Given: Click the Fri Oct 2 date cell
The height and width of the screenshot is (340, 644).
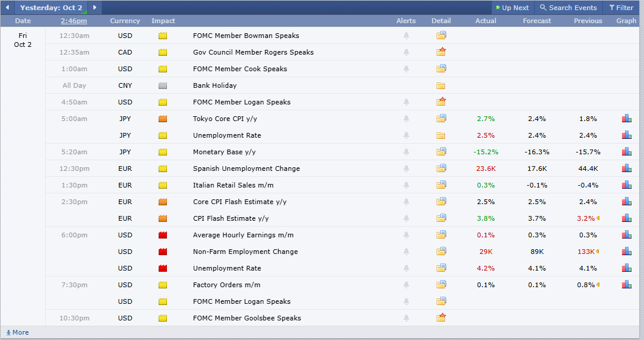Looking at the screenshot, I should tap(23, 40).
